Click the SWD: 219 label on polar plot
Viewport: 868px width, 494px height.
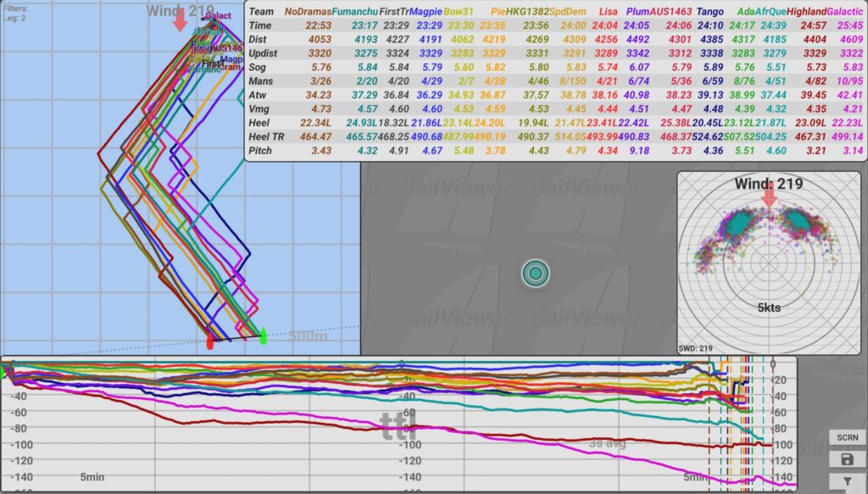coord(695,348)
